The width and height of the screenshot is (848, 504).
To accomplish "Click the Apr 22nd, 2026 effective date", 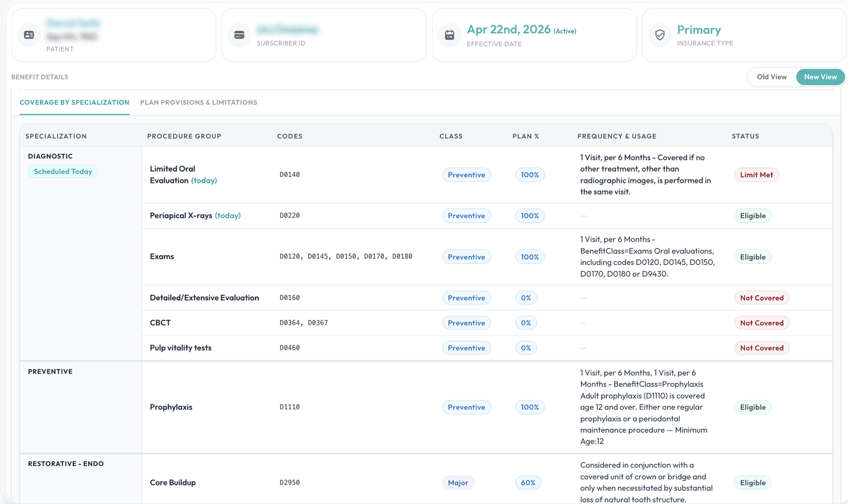I will [509, 30].
